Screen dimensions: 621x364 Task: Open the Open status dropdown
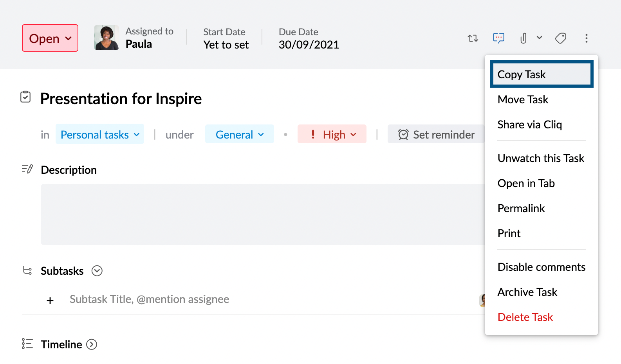[50, 38]
